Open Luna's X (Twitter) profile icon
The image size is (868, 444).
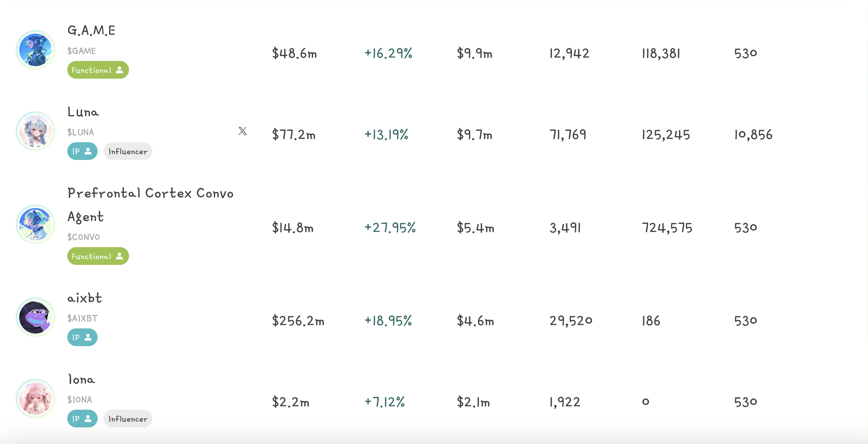click(243, 131)
